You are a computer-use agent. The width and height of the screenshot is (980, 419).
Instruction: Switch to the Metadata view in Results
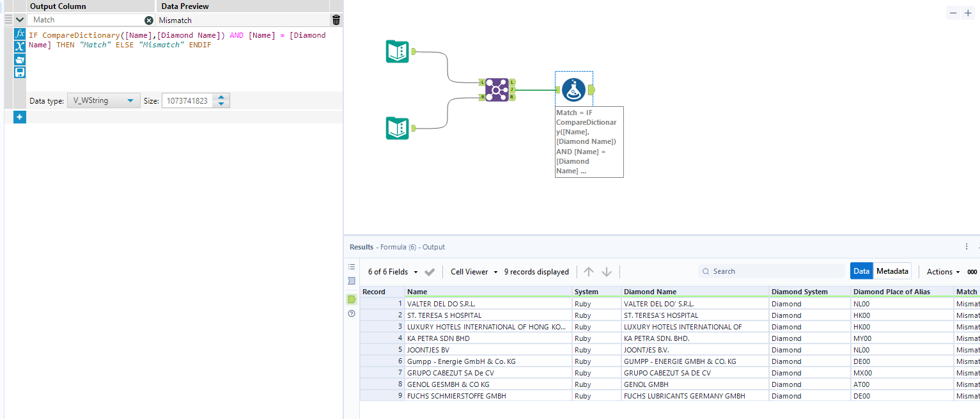pos(892,271)
